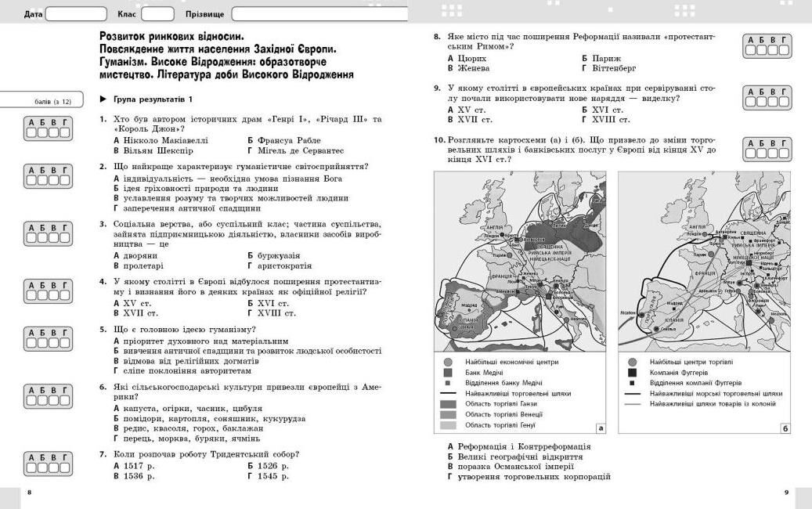Click the Дата input field
The width and height of the screenshot is (812, 509).
click(x=76, y=14)
